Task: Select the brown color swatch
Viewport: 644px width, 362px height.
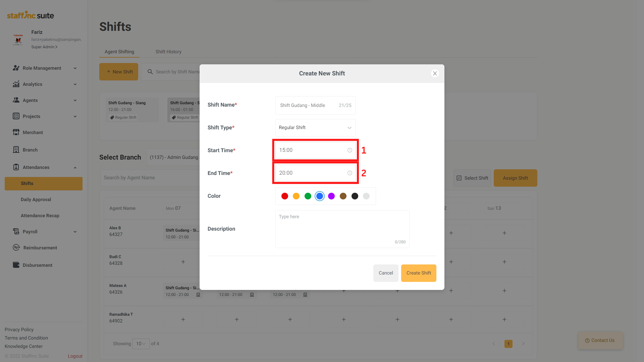Action: (x=343, y=196)
